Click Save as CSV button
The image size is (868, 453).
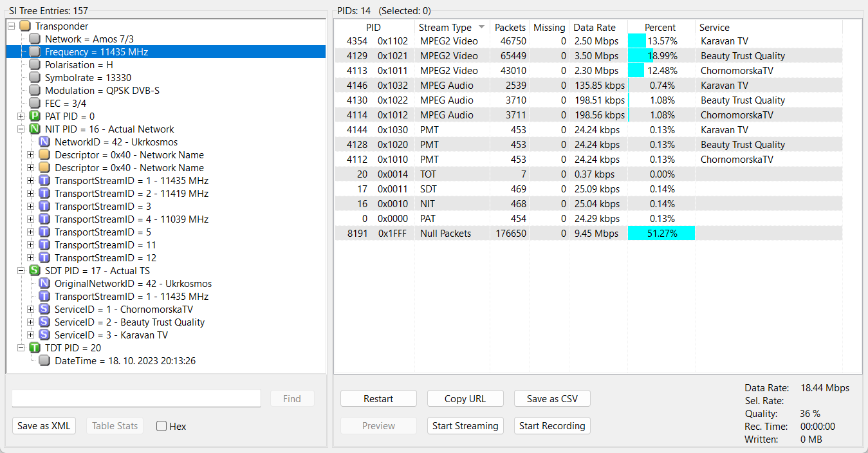552,399
